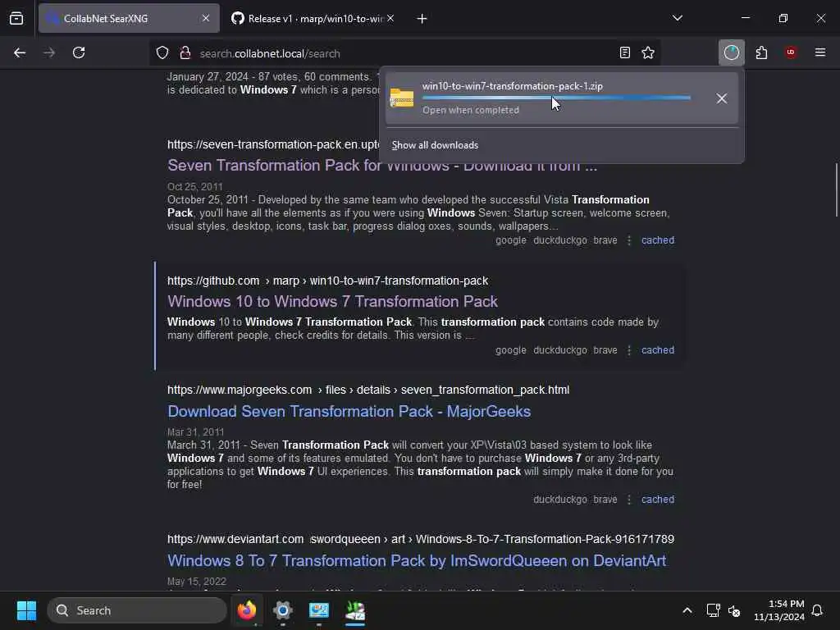Open cached link for GitHub result
This screenshot has width=840, height=630.
pos(658,350)
